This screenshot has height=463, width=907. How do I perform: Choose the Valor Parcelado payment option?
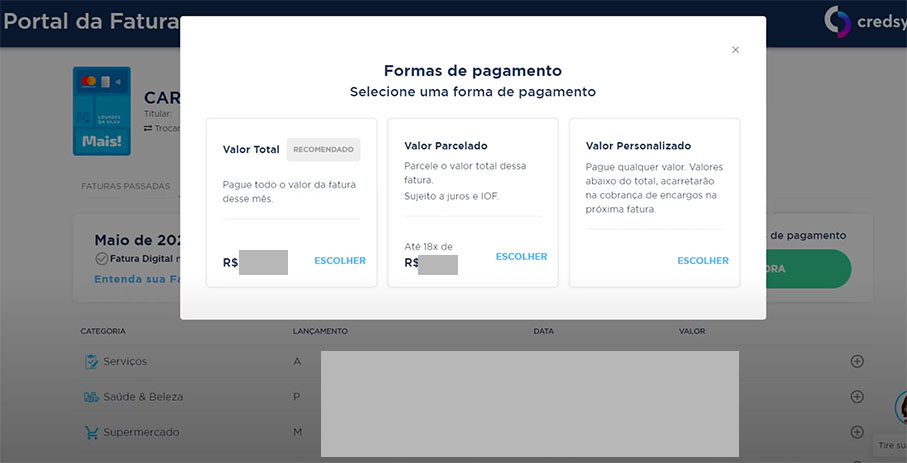[x=521, y=256]
